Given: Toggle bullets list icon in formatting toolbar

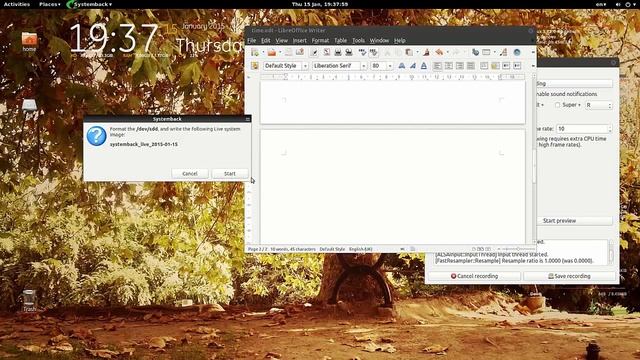Looking at the screenshot, I should tap(495, 66).
